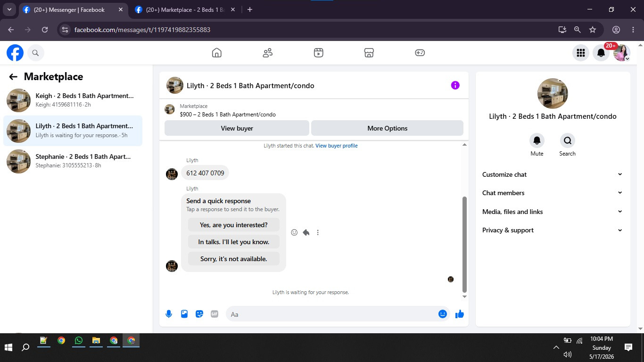Click the facebook.com address bar URL
Viewport: 644px width, 362px height.
tap(142, 30)
